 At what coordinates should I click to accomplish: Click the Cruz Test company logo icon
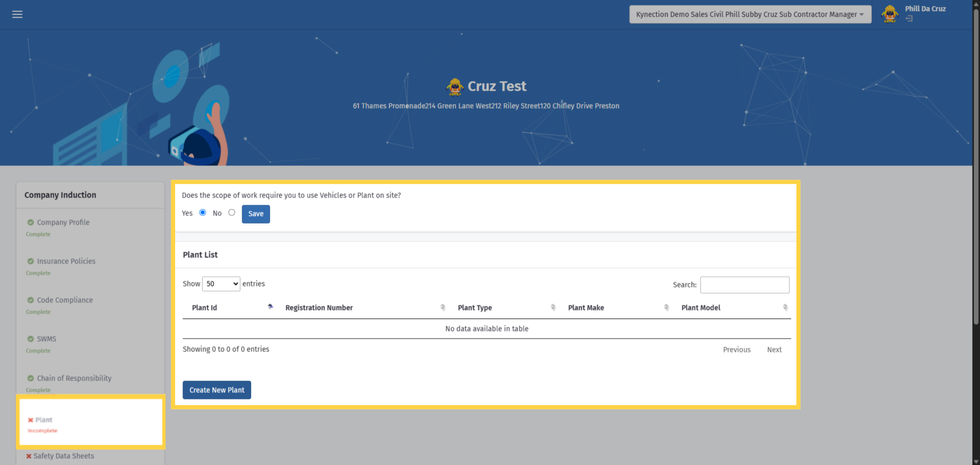click(455, 87)
